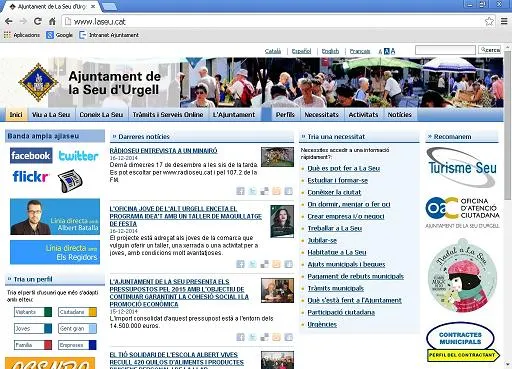The image size is (512, 369).
Task: Bookmark this page with the star icon
Action: coord(489,21)
